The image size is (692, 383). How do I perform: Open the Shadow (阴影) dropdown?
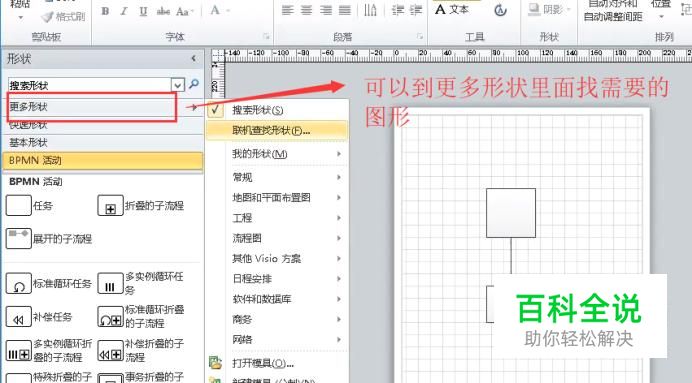click(549, 9)
